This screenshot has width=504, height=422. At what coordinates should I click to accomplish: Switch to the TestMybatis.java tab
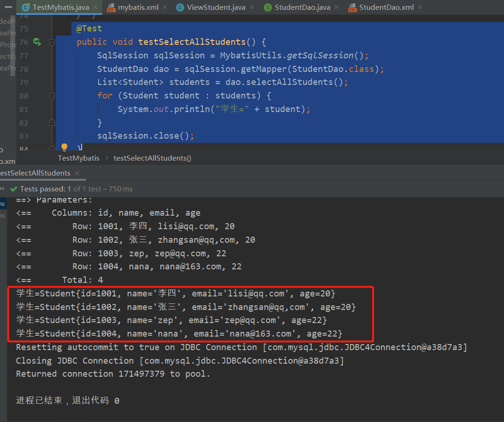61,7
